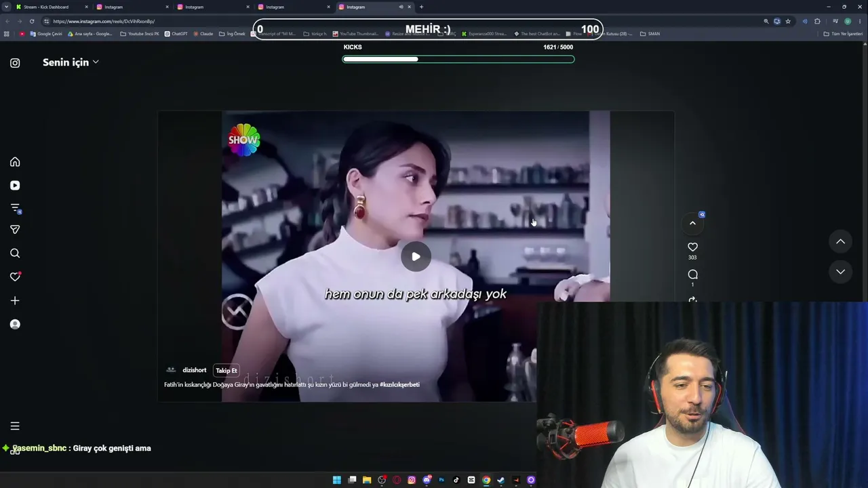
Task: Expand the Youtube 3ncü PK bookmark folder
Action: [140, 34]
